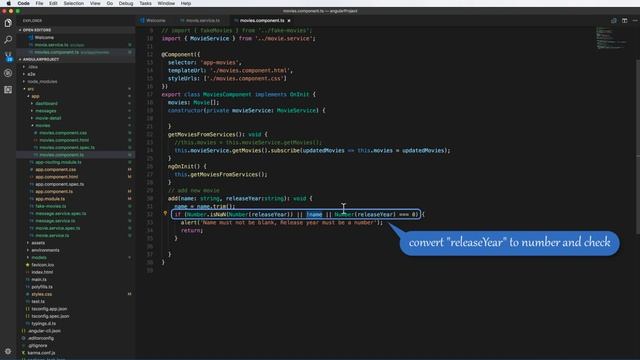640x360 pixels.
Task: Open favicon.ico file
Action: tap(42, 265)
